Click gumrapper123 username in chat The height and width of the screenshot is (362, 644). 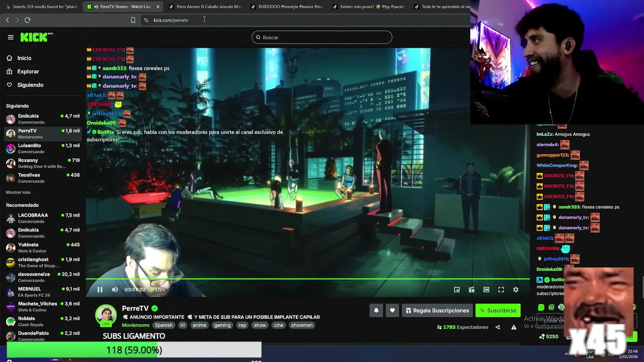(x=552, y=155)
